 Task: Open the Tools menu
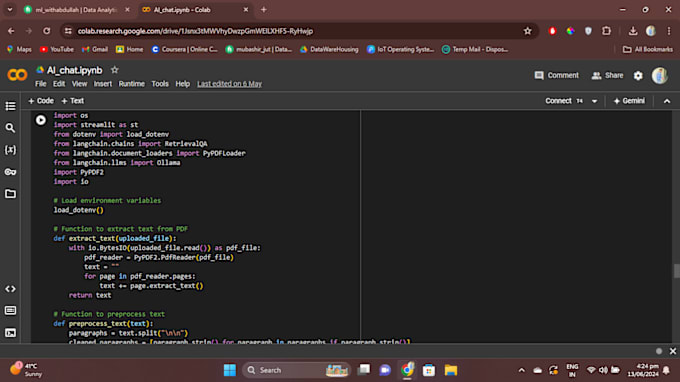(160, 84)
